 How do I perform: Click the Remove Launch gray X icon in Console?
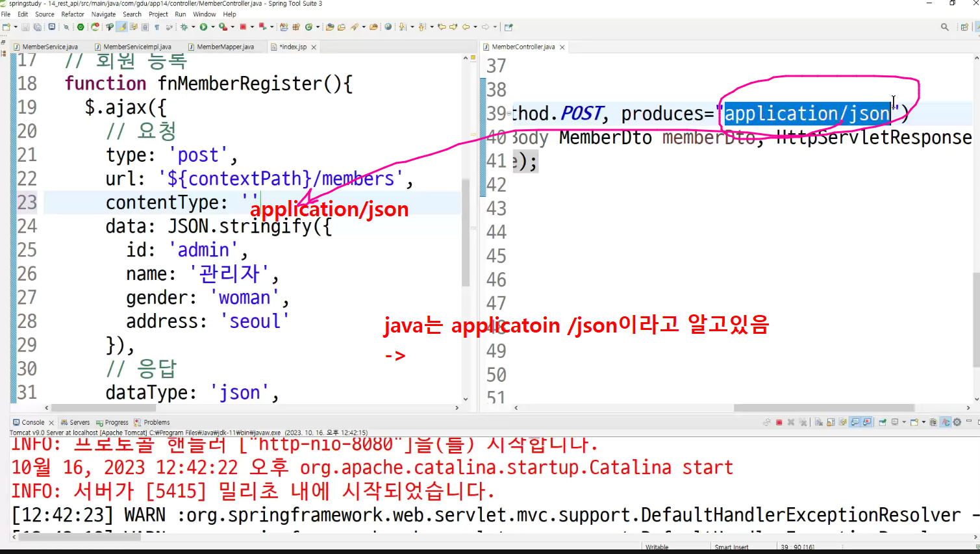coord(791,422)
